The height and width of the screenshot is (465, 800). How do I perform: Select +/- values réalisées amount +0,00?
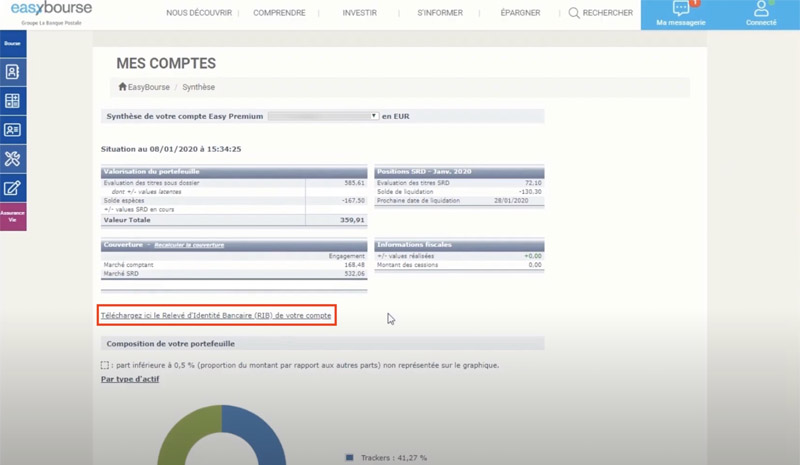point(533,256)
